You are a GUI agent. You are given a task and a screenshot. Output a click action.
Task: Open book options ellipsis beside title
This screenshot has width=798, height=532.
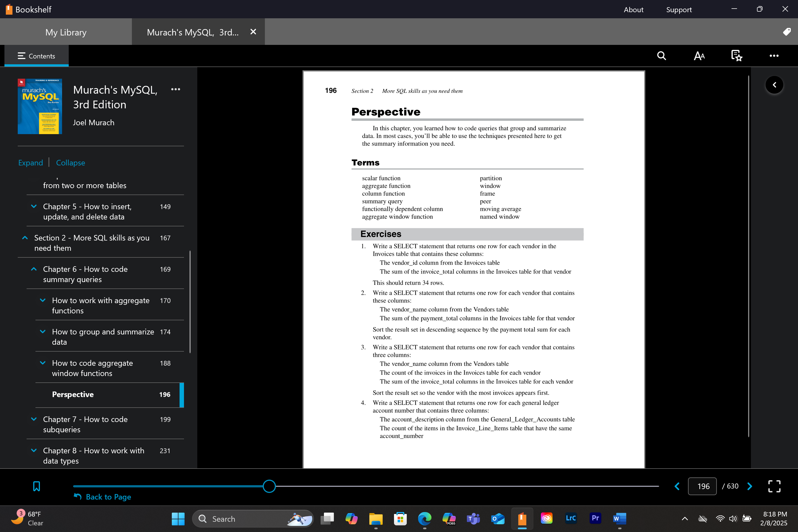pos(175,89)
